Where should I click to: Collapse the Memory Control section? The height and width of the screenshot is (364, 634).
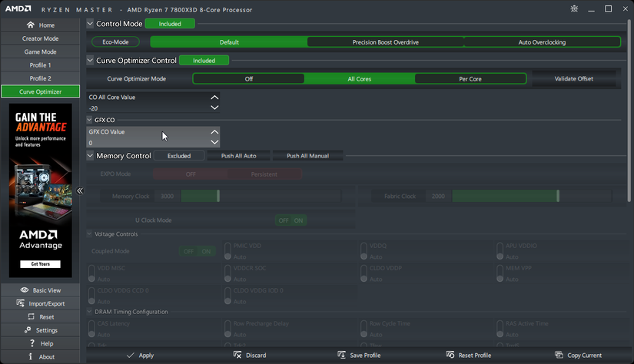[90, 156]
